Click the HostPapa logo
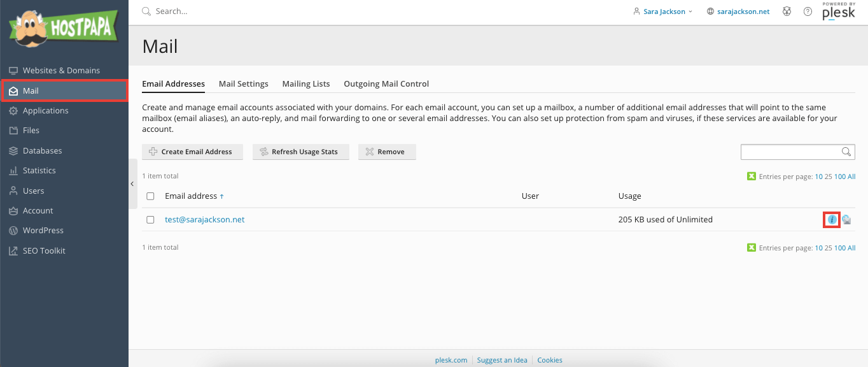Screen dimensions: 868x367 click(x=64, y=27)
